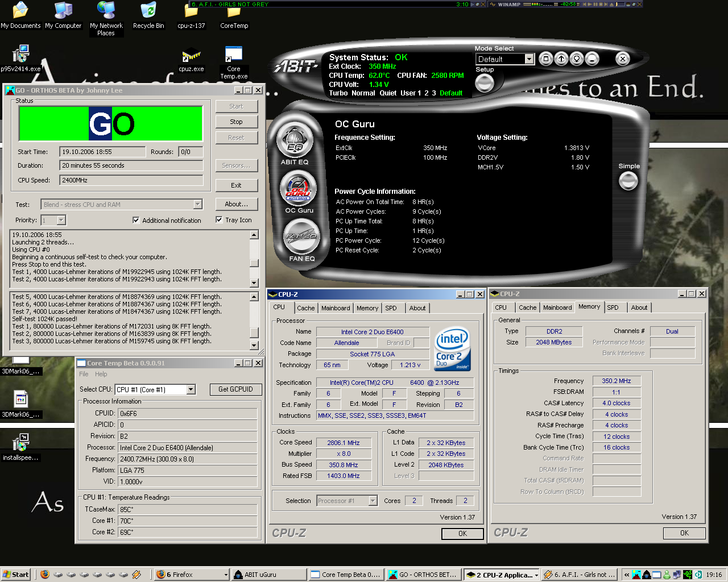Screen dimensions: 728x582
Task: Click the green messenger buddy tray icon
Action: coord(667,575)
